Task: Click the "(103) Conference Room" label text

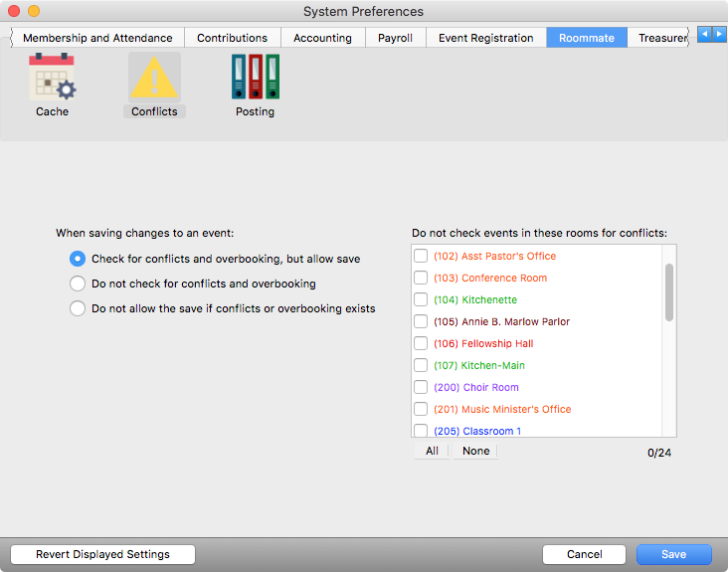Action: [490, 278]
